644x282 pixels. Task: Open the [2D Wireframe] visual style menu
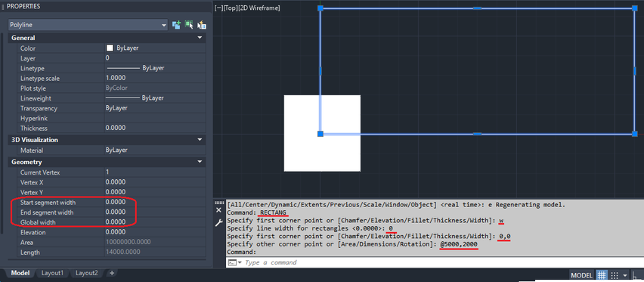259,8
